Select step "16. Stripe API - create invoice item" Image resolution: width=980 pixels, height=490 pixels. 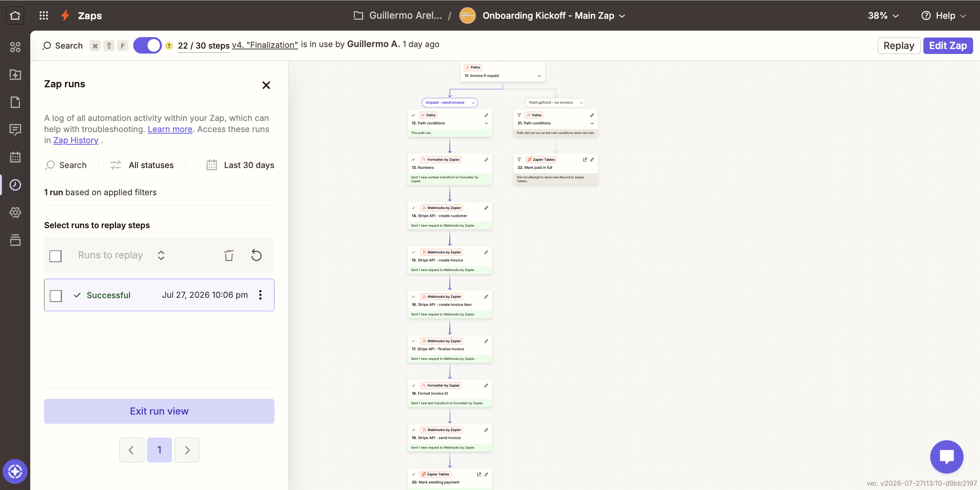(x=450, y=305)
